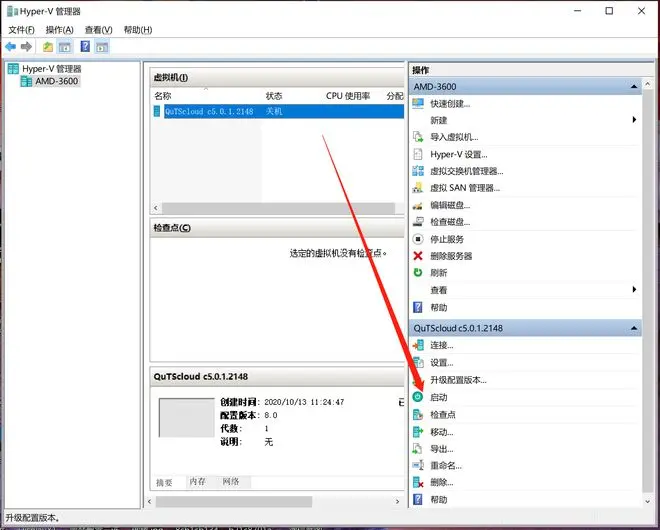The width and height of the screenshot is (660, 530).
Task: Open 查看(V) menu
Action: pyautogui.click(x=98, y=30)
